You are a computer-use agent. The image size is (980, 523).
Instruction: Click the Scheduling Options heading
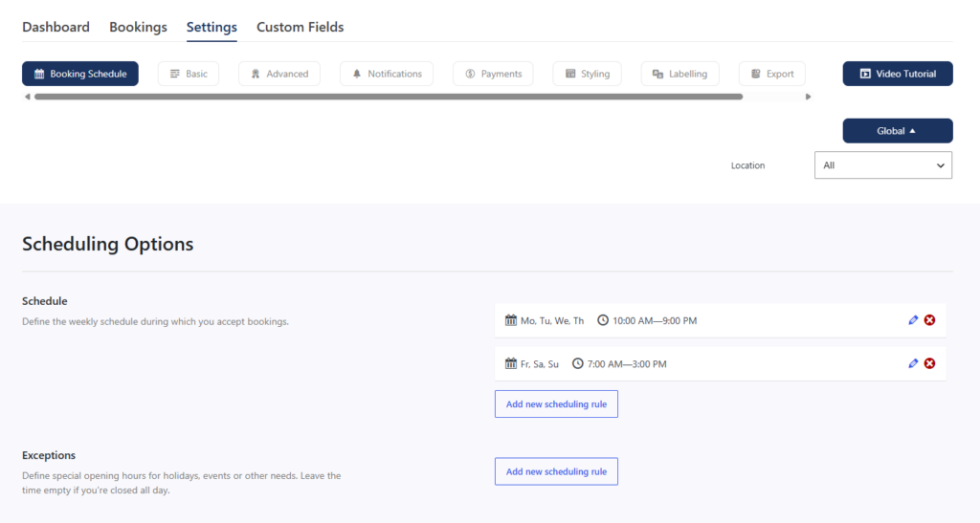point(107,244)
